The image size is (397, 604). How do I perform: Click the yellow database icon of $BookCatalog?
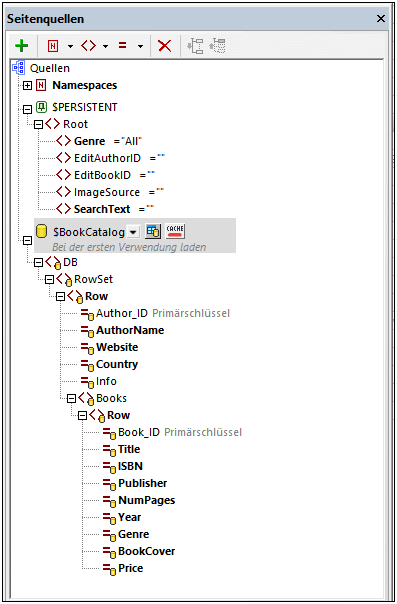[x=41, y=232]
